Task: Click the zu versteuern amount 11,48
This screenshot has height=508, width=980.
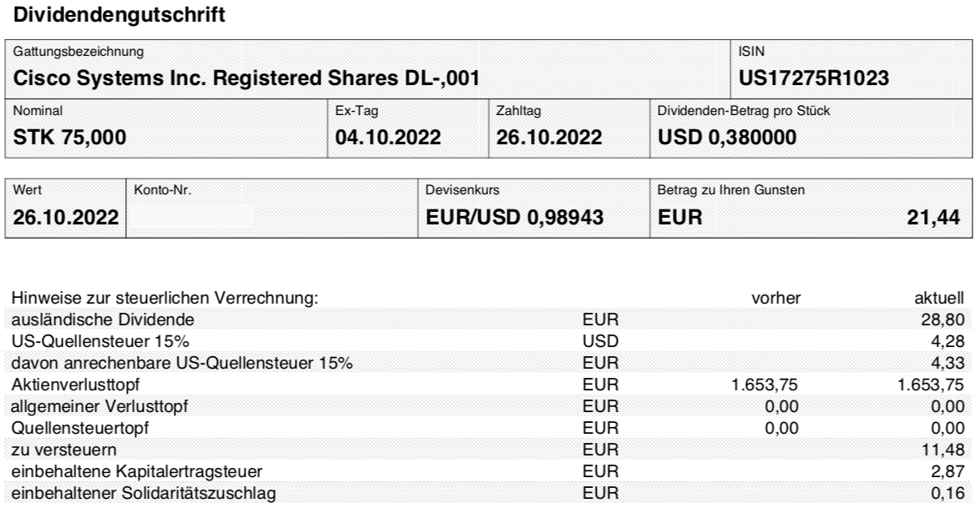Action: [942, 450]
